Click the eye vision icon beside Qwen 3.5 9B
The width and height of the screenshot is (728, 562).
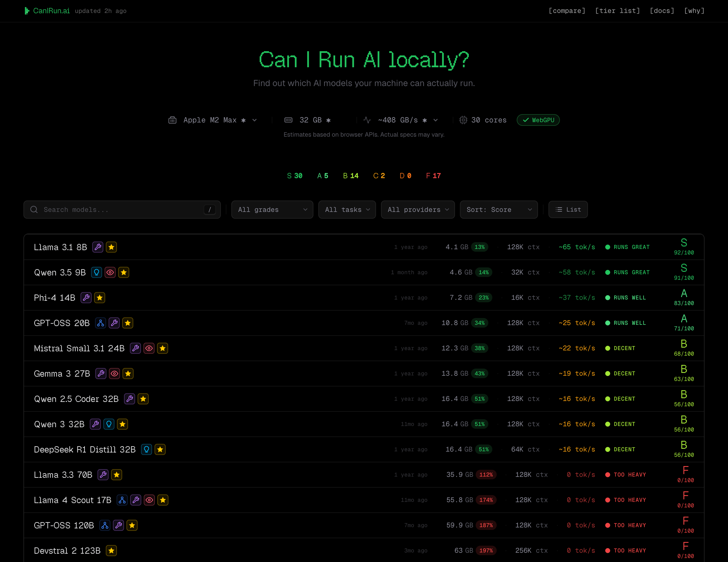(x=110, y=272)
